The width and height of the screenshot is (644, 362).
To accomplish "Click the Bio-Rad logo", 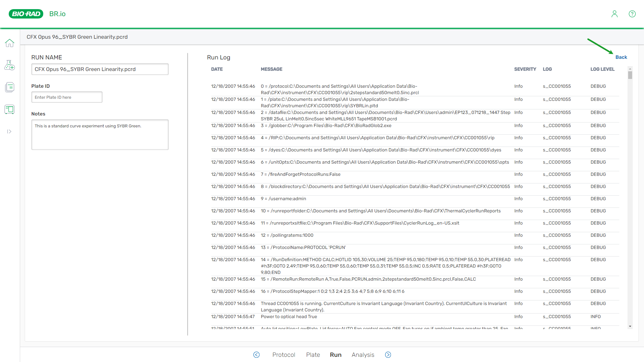I will (26, 14).
